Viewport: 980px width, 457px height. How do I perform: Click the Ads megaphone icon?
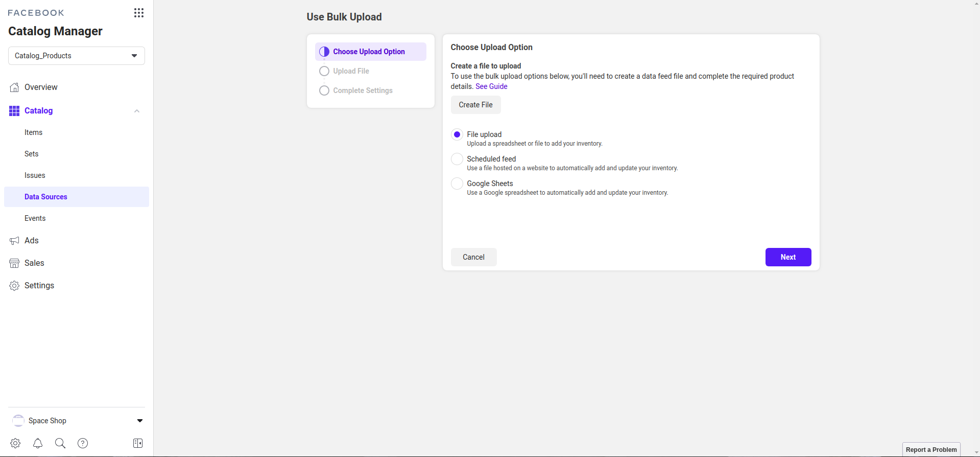point(14,241)
